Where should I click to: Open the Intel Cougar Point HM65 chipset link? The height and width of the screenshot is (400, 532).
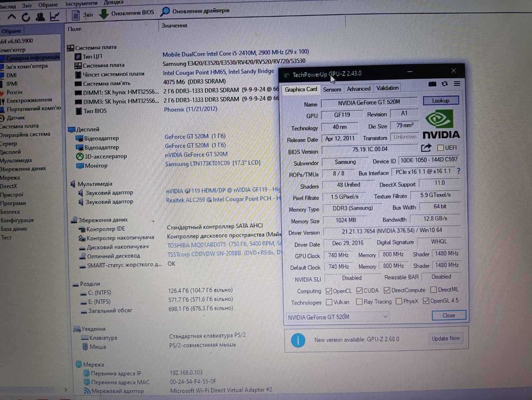[218, 72]
